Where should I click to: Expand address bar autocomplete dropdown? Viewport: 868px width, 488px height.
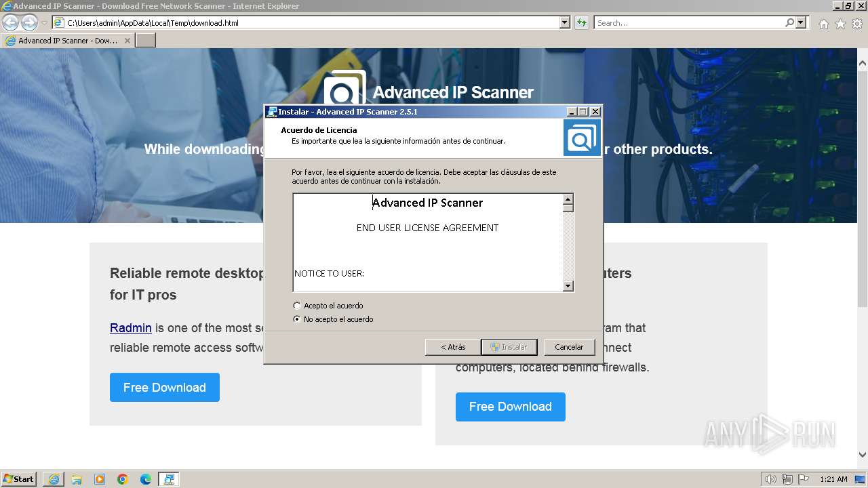pos(564,23)
